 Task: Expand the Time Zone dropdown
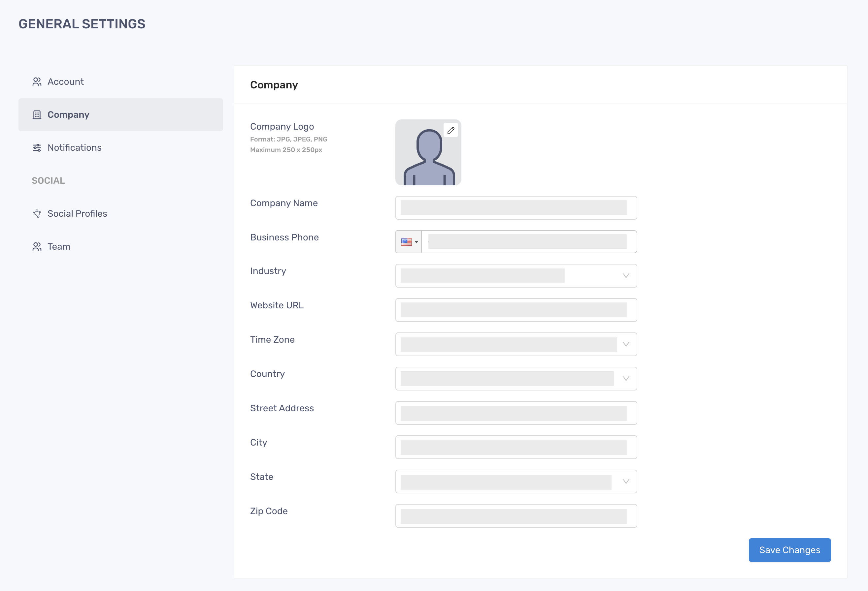(x=516, y=344)
